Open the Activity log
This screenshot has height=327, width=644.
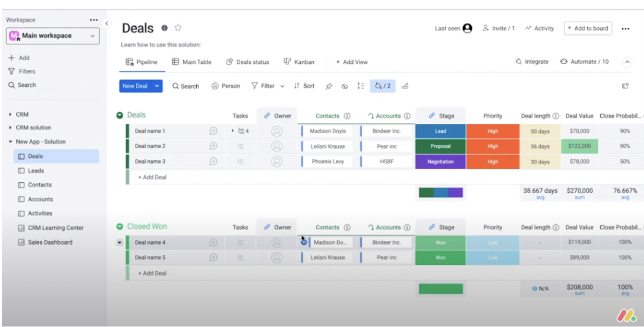pyautogui.click(x=539, y=28)
